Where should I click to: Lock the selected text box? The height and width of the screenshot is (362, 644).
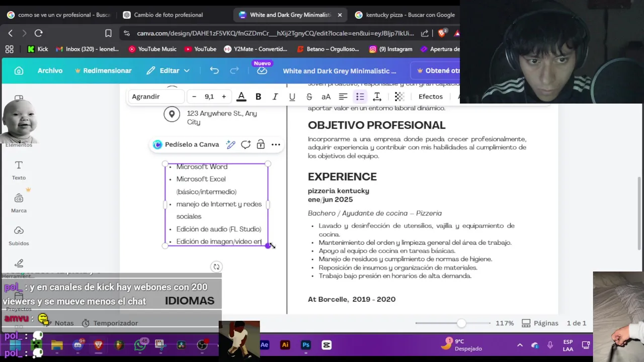tap(261, 144)
